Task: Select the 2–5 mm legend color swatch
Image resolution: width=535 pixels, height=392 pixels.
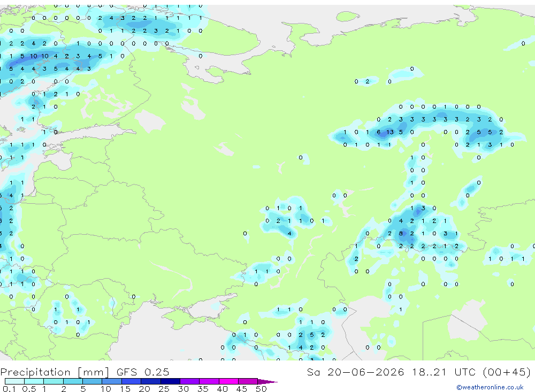Action: point(73,381)
